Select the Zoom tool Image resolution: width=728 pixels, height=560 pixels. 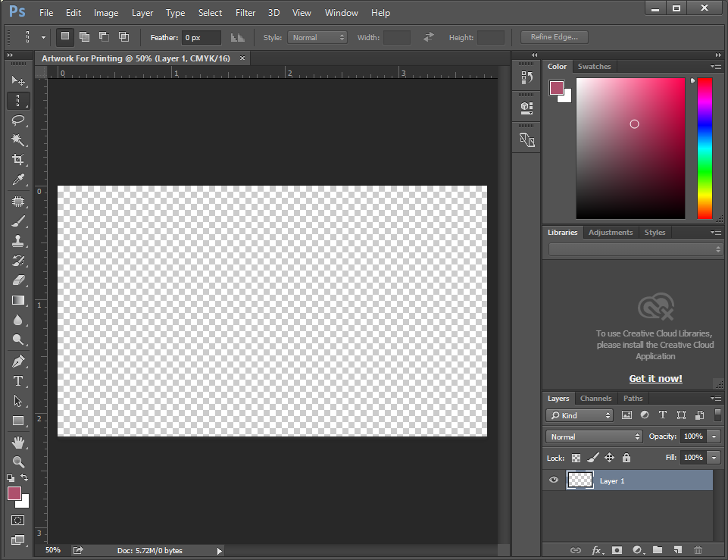(18, 461)
